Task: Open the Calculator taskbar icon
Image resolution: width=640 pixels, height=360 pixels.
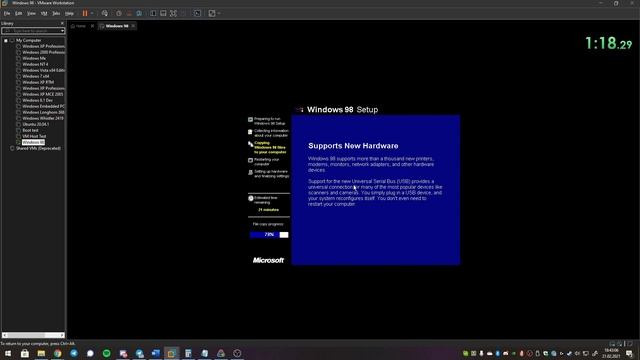Action: [x=188, y=353]
